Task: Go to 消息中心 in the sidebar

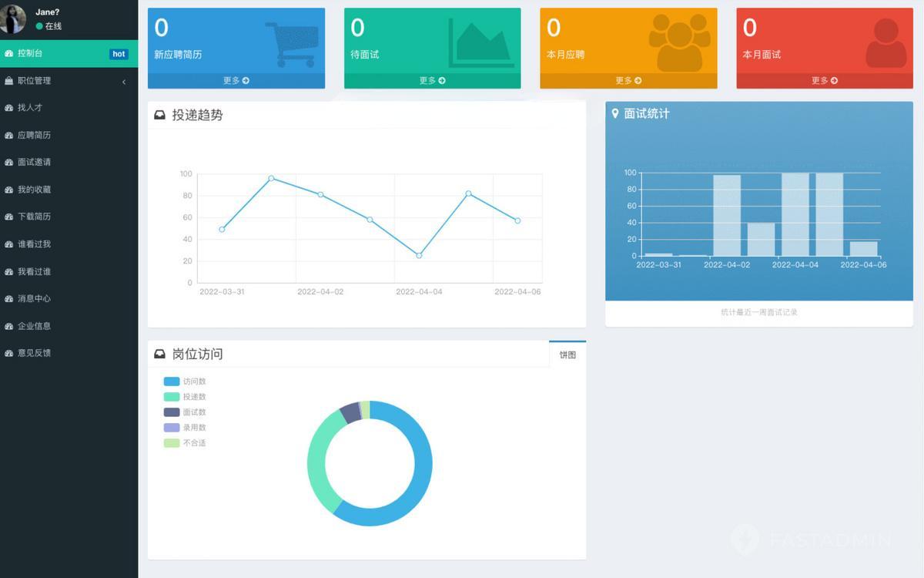Action: (34, 298)
